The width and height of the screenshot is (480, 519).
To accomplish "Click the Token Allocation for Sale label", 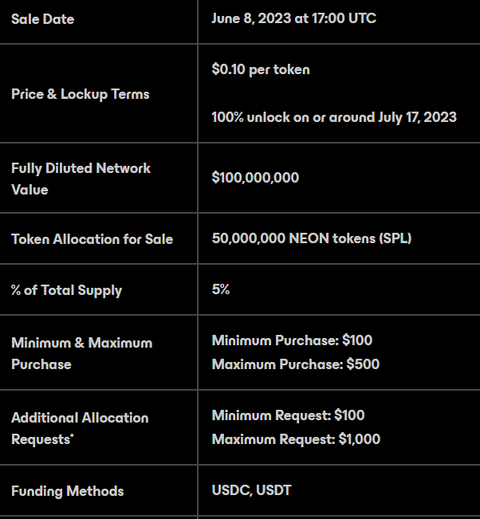I will [92, 239].
